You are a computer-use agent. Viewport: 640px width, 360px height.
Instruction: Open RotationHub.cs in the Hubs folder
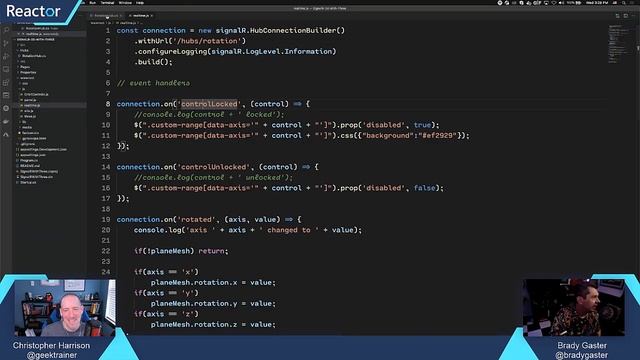pos(34,56)
